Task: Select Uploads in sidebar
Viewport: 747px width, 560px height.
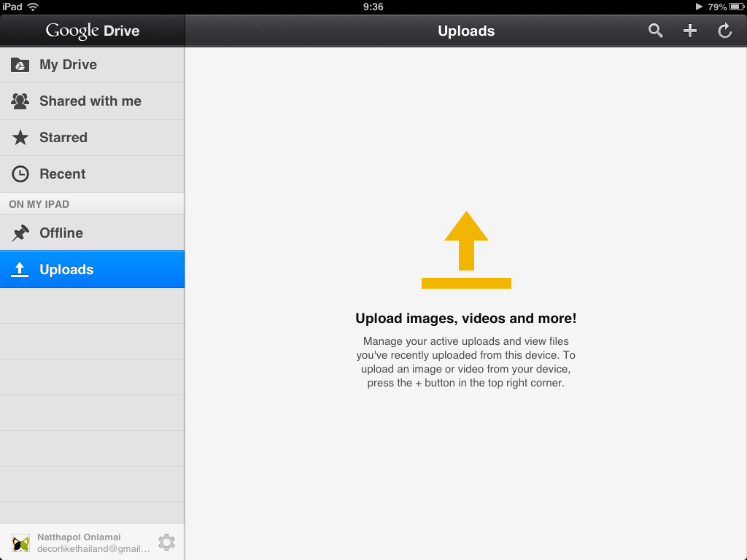Action: 93,270
